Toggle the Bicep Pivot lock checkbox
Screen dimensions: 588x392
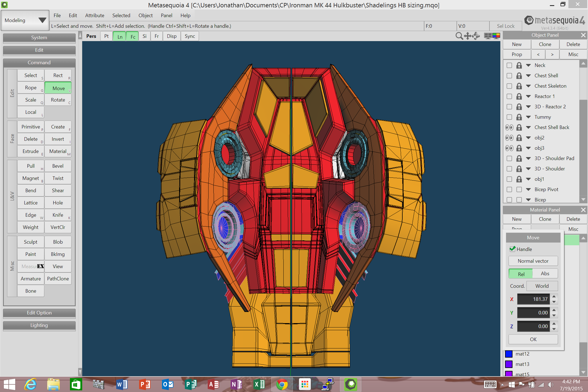tap(519, 189)
